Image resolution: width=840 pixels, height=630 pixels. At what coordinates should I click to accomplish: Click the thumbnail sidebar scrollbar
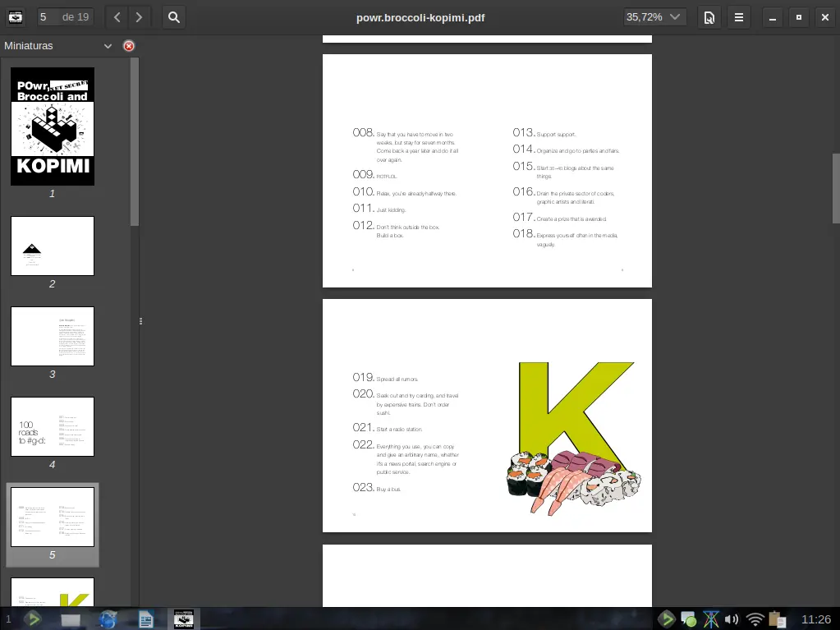(x=135, y=142)
